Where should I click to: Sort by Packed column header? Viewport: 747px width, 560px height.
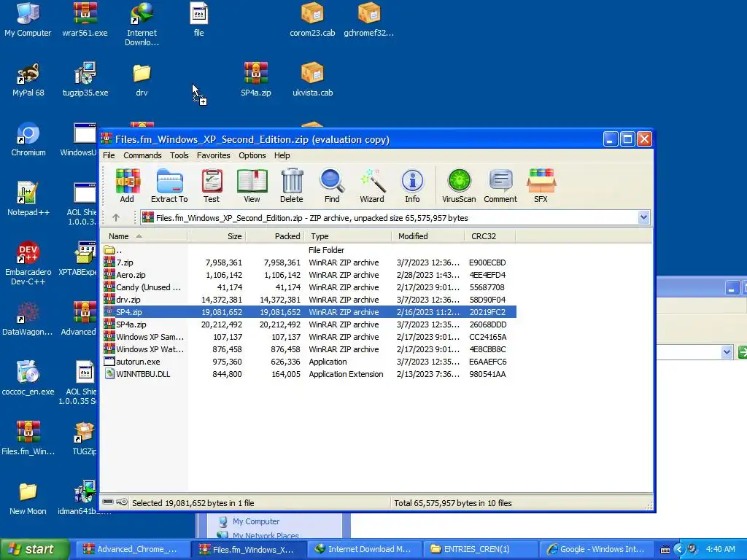pos(275,236)
